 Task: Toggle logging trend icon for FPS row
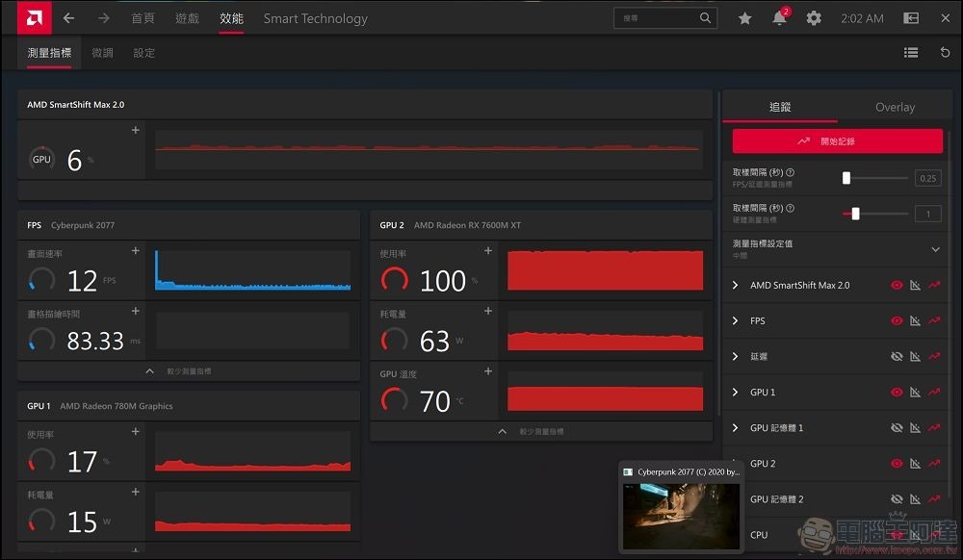(934, 320)
